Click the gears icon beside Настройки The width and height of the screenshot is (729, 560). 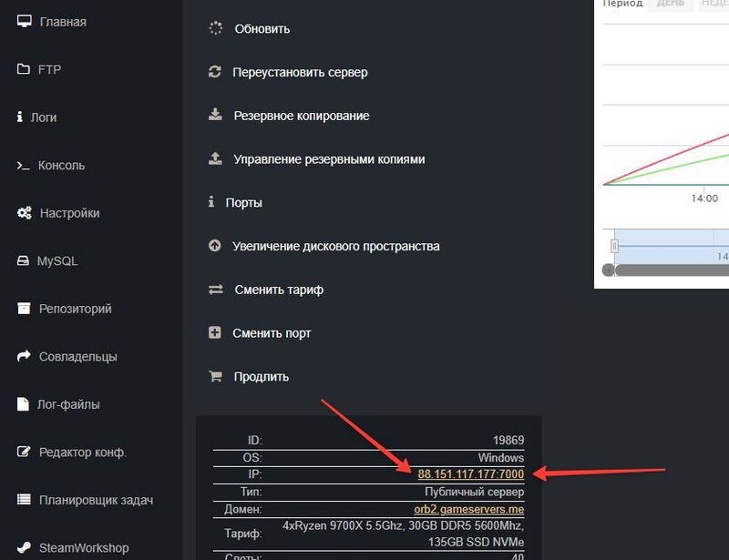(25, 213)
